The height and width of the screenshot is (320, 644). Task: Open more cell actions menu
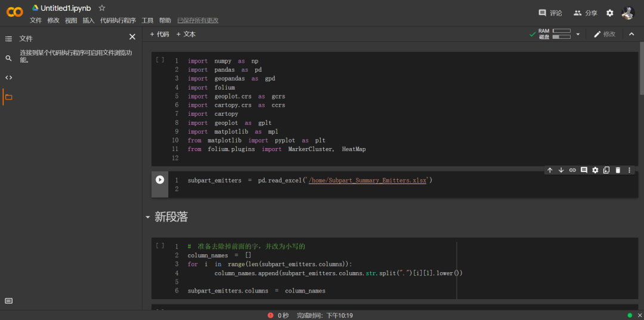point(629,170)
